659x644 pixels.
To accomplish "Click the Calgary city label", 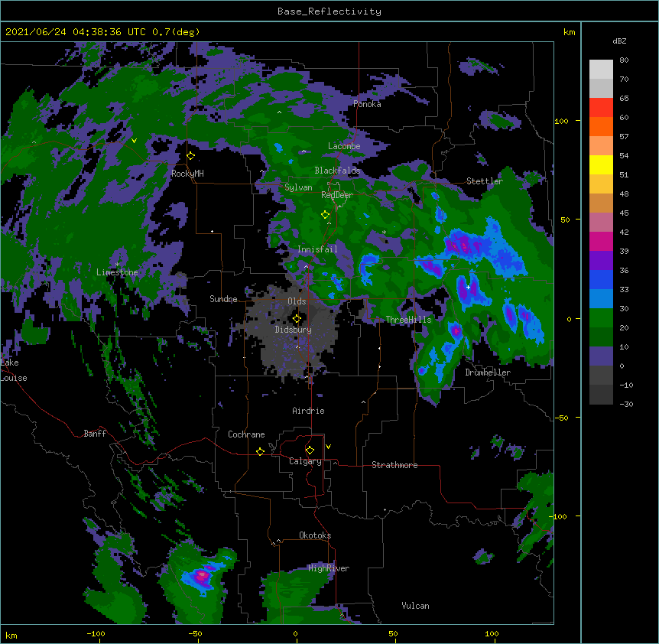I will click(306, 461).
